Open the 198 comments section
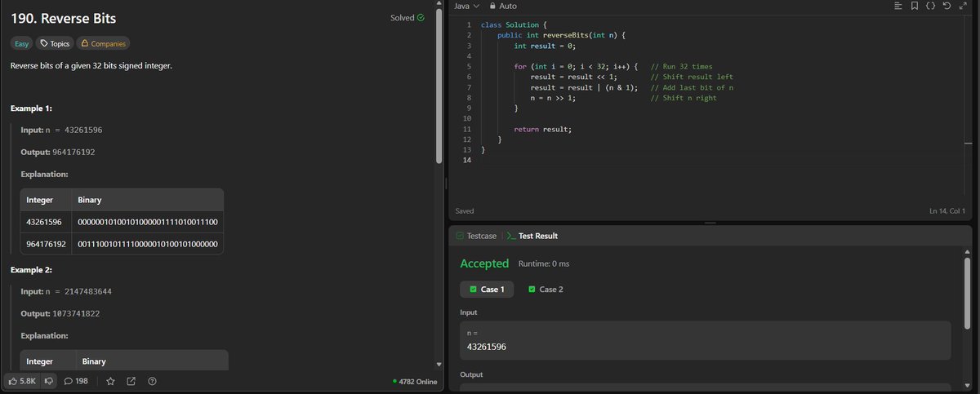The width and height of the screenshot is (980, 394). (x=76, y=381)
